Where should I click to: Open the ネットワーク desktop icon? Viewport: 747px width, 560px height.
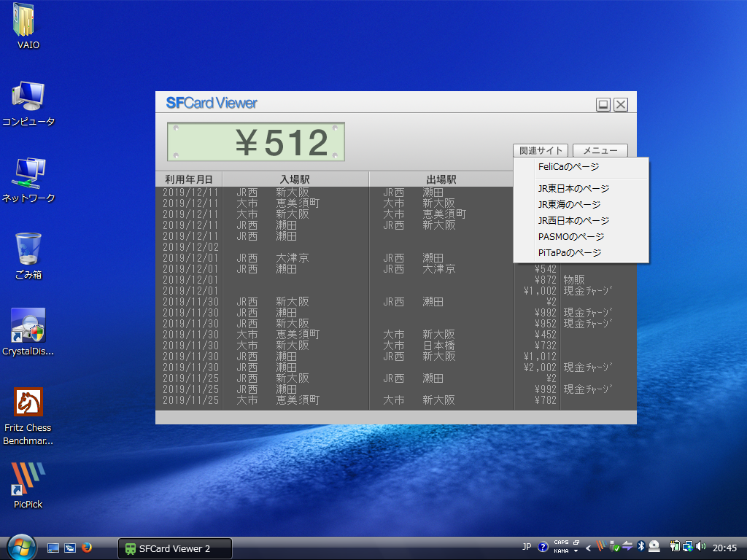28,181
